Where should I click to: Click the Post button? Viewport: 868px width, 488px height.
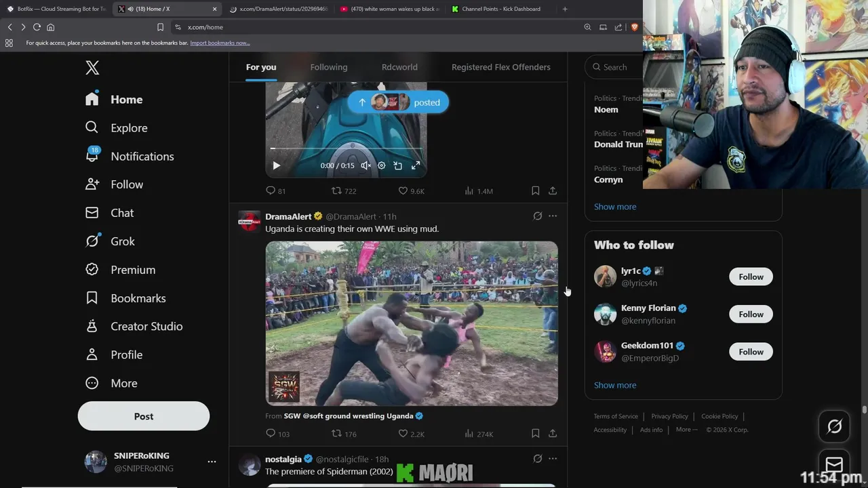click(144, 416)
